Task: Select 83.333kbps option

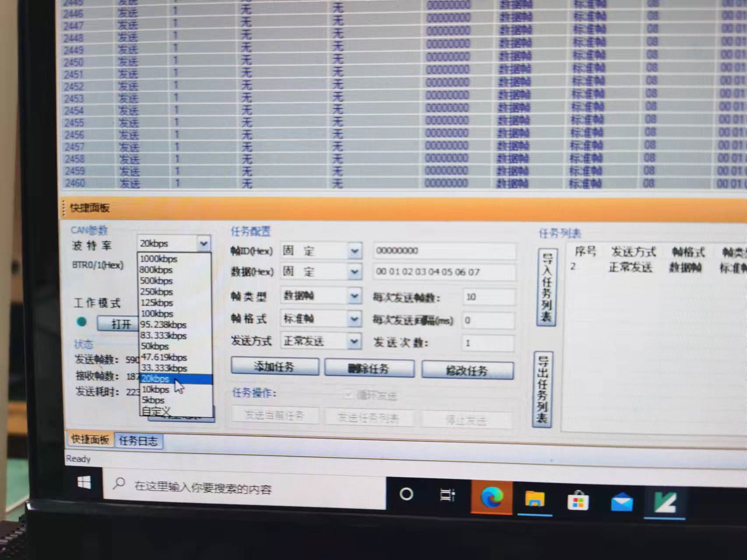Action: [175, 335]
